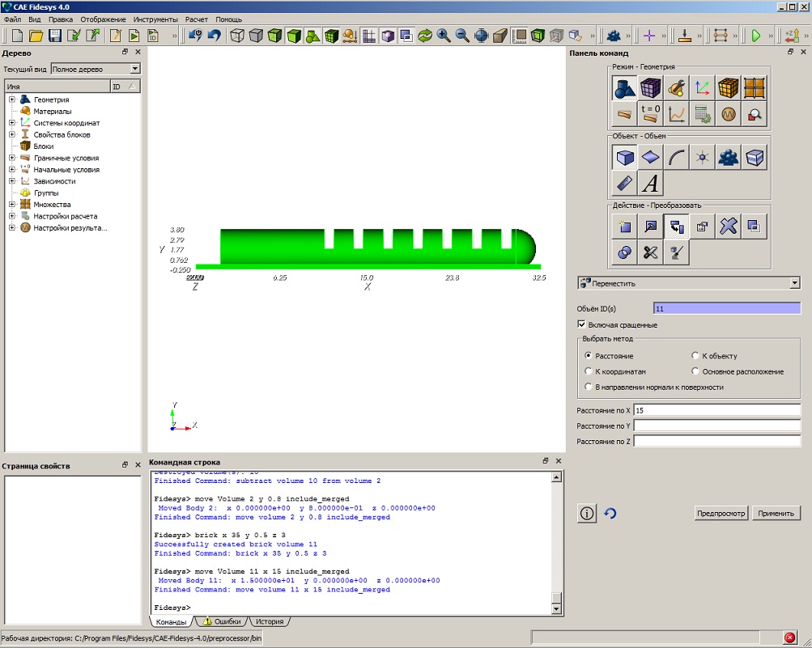The width and height of the screenshot is (812, 648).
Task: Click the green refresh arrows toolbar icon
Action: 425,36
